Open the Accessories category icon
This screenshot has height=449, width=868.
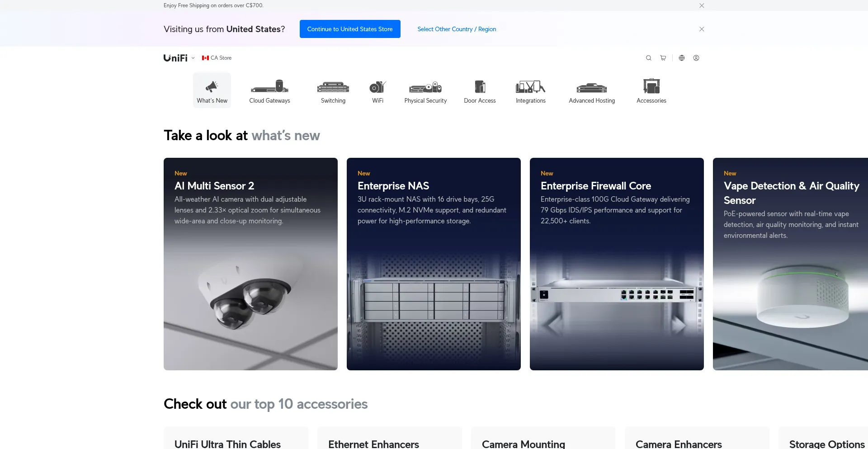tap(651, 85)
